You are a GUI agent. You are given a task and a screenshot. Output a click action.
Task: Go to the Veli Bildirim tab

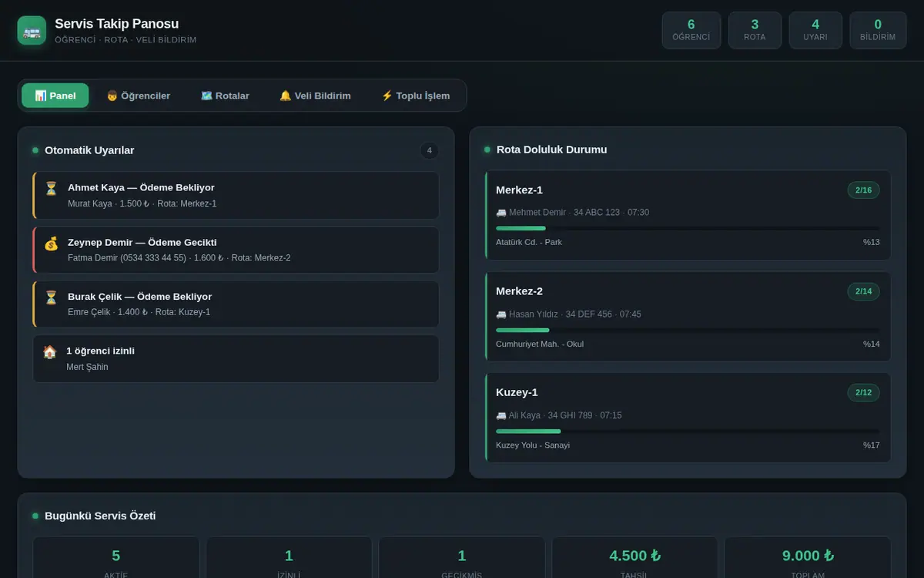click(315, 96)
